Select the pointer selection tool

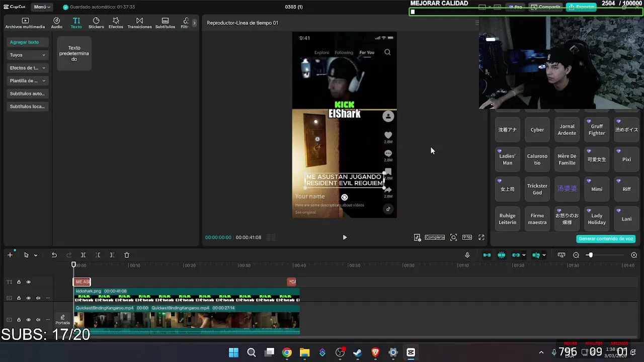(x=26, y=255)
